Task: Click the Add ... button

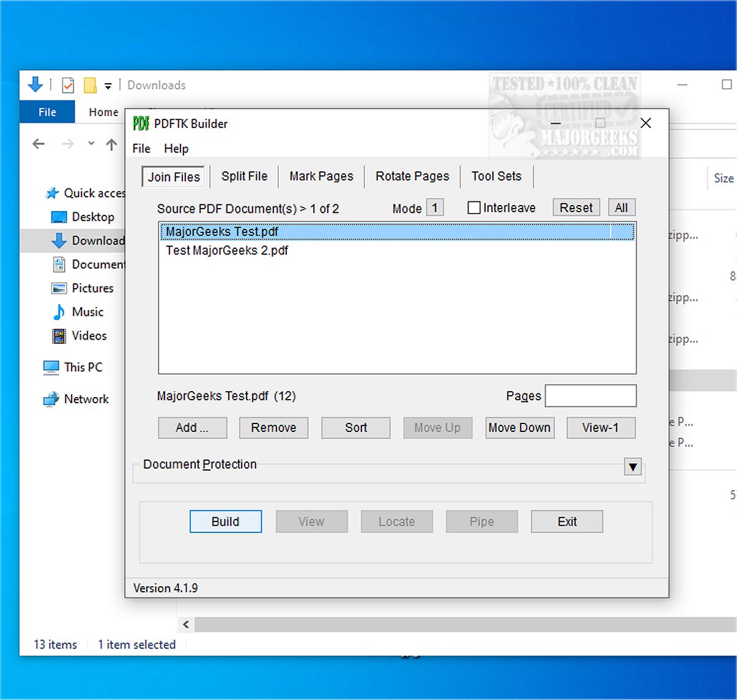Action: [192, 428]
